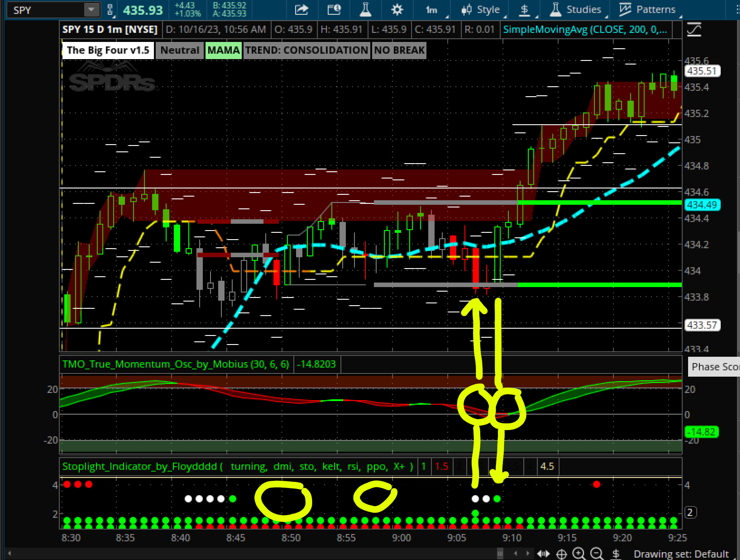This screenshot has width=740, height=560.
Task: Click the cyan 434.49 price bubble
Action: tap(702, 204)
